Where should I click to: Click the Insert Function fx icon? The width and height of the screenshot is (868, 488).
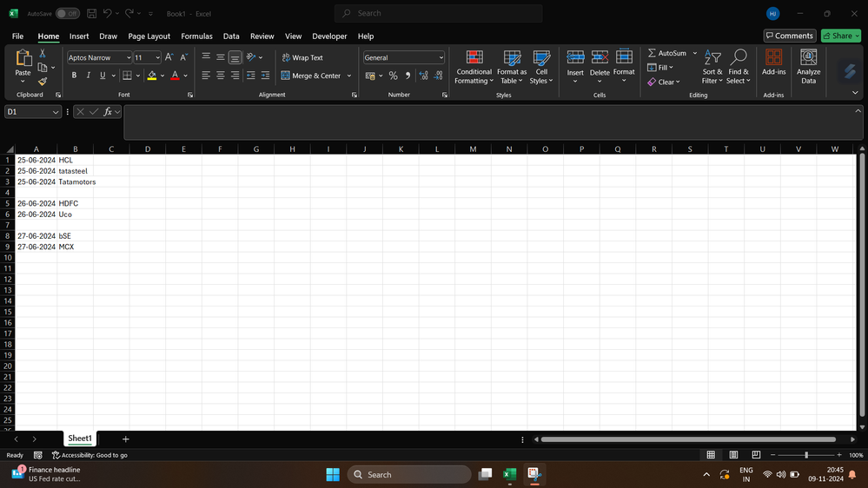point(108,112)
